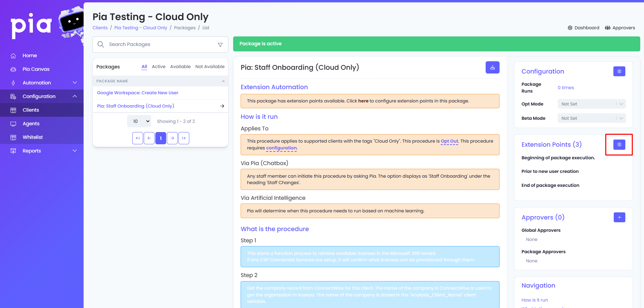Download the package via download icon

(492, 67)
